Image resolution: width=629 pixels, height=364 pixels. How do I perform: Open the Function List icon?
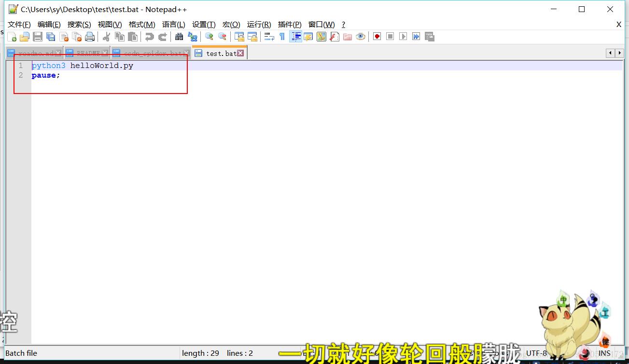tap(335, 37)
